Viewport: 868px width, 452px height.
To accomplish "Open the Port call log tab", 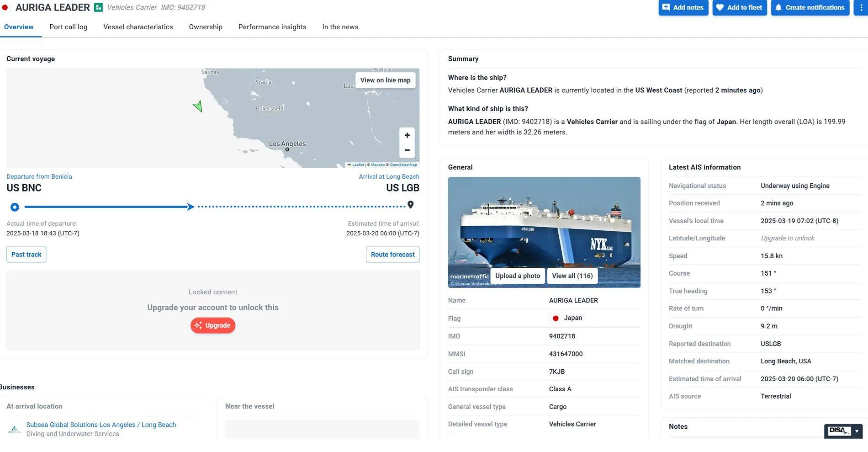I will coord(68,27).
